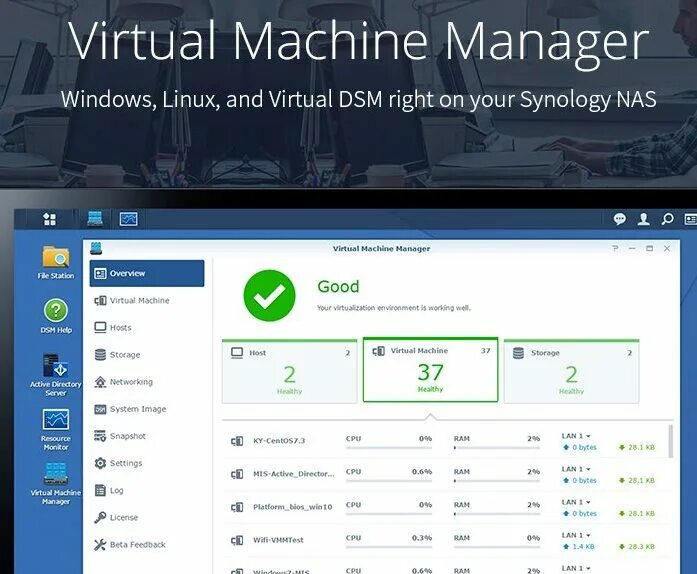The image size is (697, 574).
Task: Open Log in the sidebar
Action: tap(147, 490)
